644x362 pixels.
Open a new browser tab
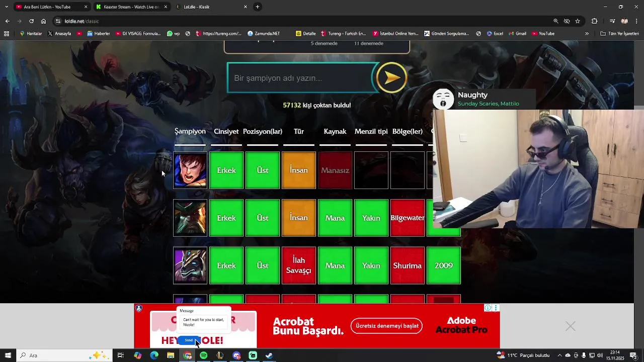tap(258, 7)
